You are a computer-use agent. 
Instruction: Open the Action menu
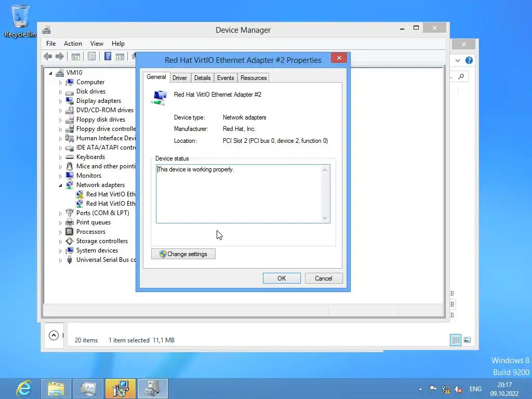[73, 44]
